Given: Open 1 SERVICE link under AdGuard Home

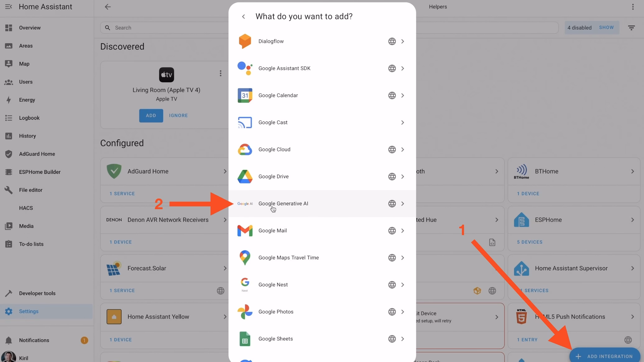Looking at the screenshot, I should point(122,194).
